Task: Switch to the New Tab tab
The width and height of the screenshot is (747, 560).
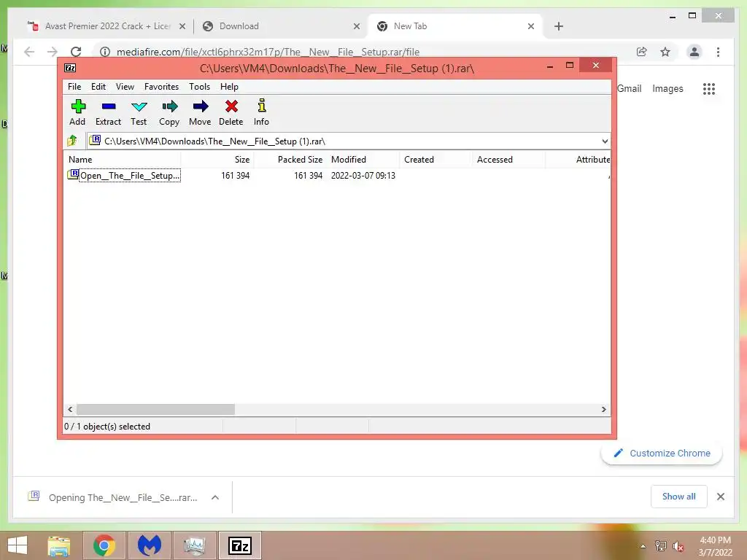Action: (x=456, y=26)
